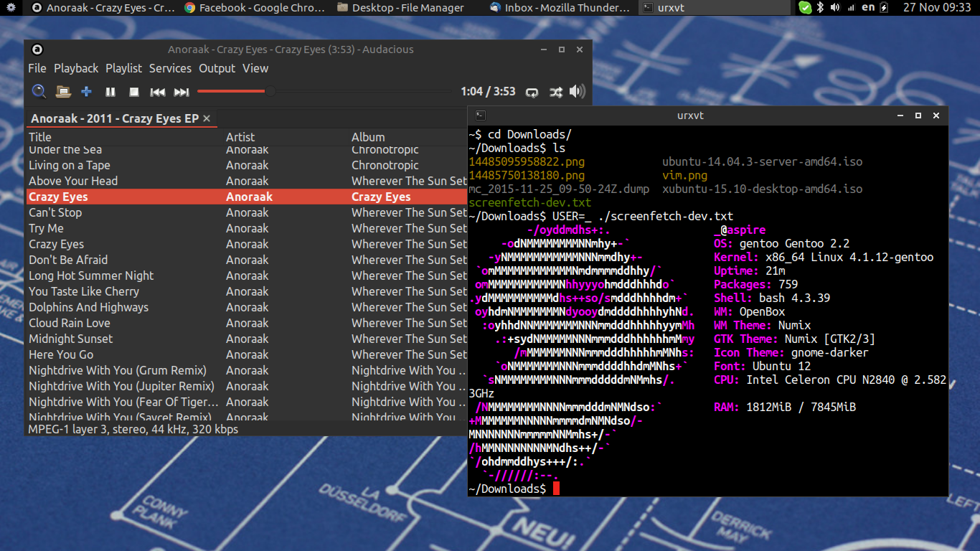Click ubuntu-14.04.3-server-amd64.iso in terminal
Viewport: 980px width, 551px height.
coord(762,162)
